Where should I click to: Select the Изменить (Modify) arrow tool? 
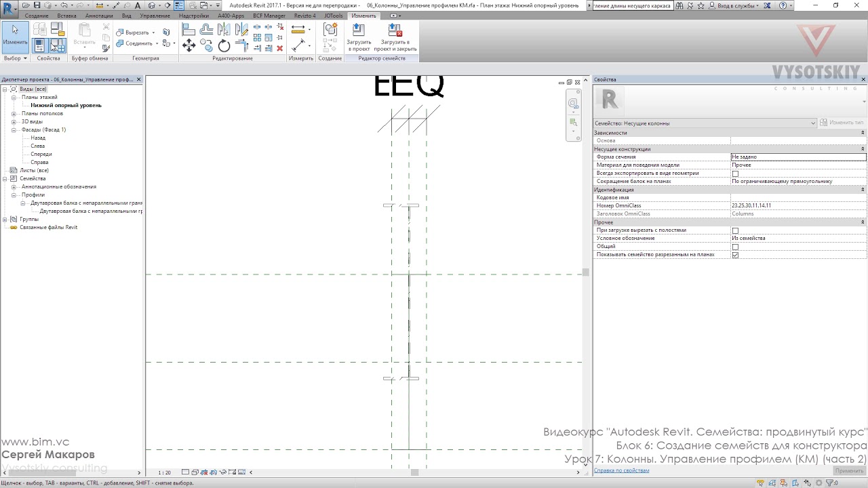15,37
